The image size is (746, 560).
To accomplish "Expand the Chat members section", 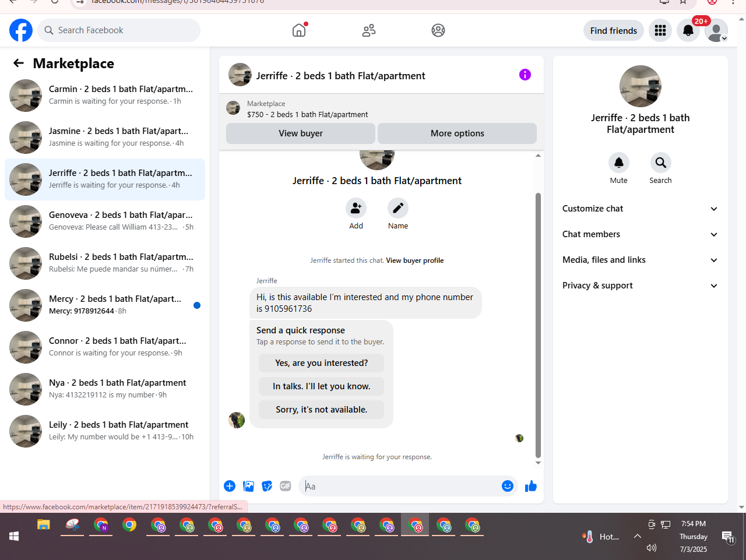I will click(x=640, y=234).
